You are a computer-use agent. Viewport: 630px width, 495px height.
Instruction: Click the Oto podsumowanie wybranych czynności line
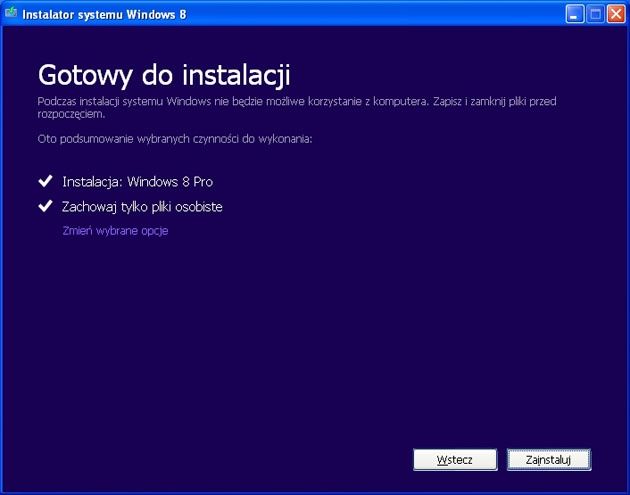point(175,139)
